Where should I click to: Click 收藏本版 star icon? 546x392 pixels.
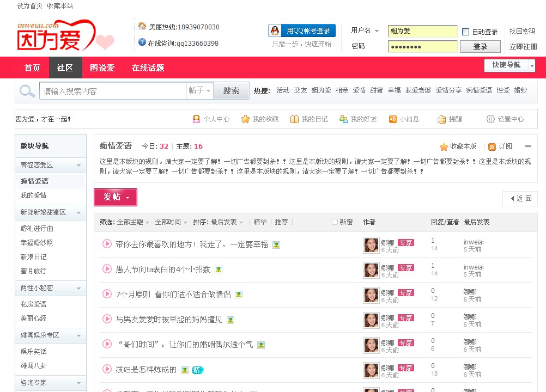pos(444,147)
